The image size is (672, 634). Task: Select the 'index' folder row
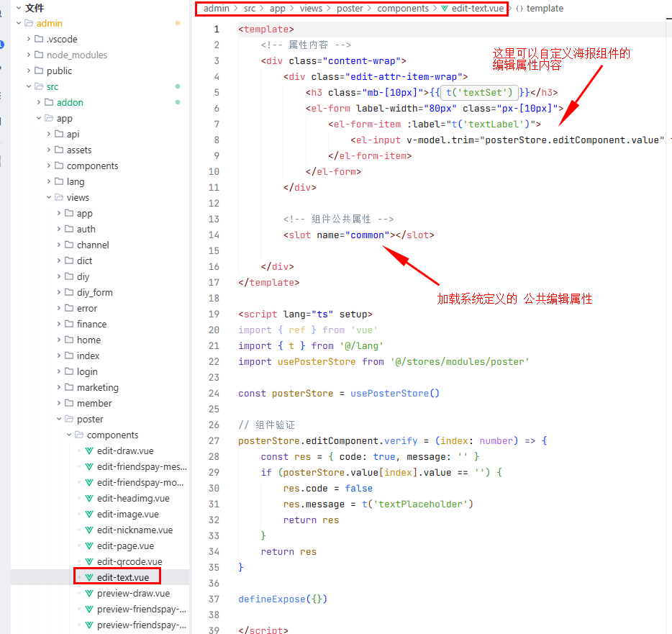point(100,356)
